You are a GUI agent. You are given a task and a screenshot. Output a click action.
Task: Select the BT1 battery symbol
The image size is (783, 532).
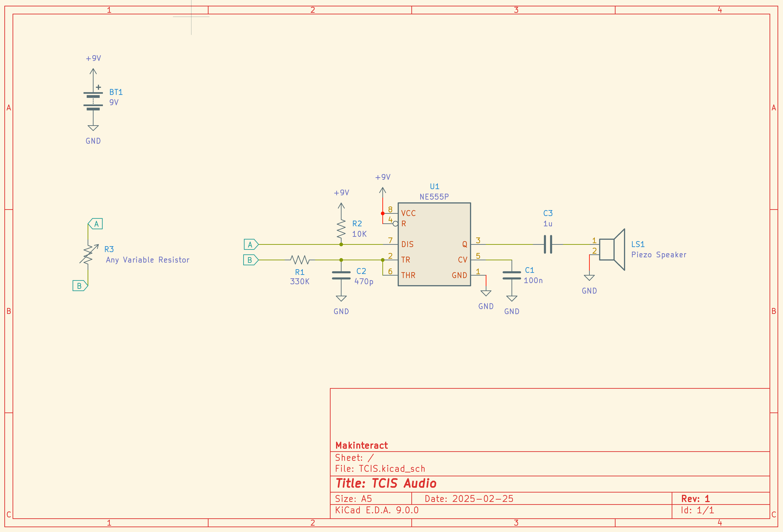tap(93, 101)
